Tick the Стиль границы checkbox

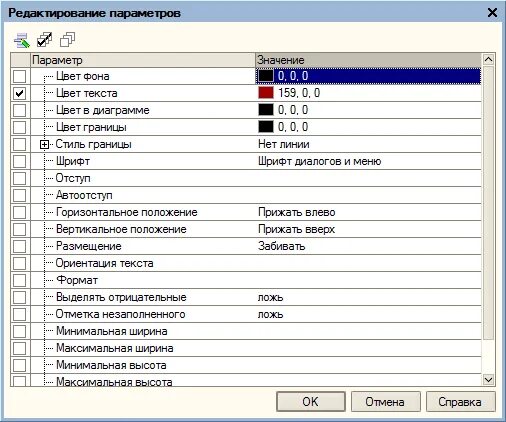pyautogui.click(x=19, y=144)
